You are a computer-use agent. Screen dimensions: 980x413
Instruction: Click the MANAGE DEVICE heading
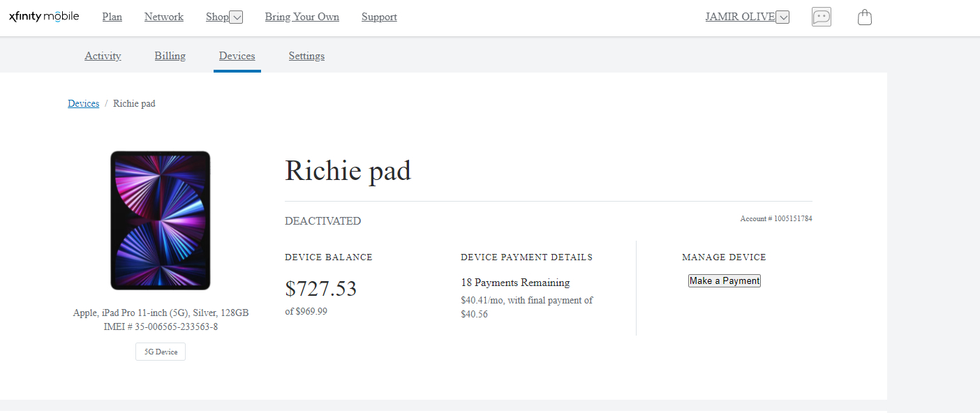coord(724,257)
